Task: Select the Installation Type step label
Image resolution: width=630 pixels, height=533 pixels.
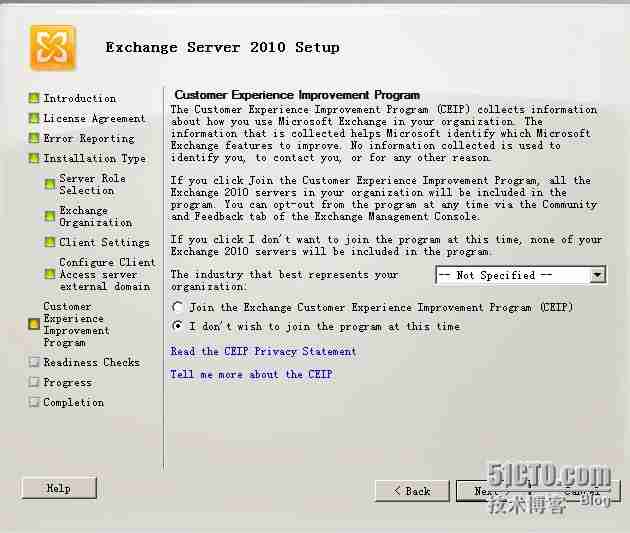Action: point(94,159)
